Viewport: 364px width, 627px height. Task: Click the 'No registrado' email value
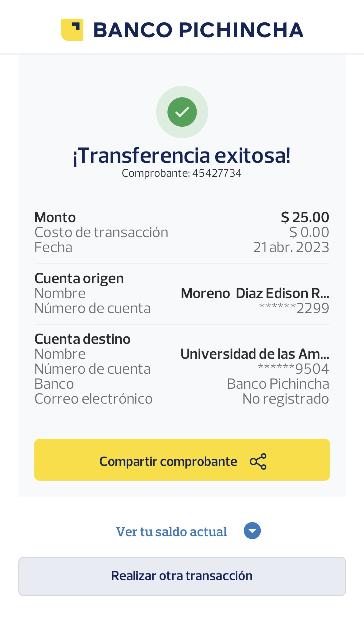pos(286,399)
